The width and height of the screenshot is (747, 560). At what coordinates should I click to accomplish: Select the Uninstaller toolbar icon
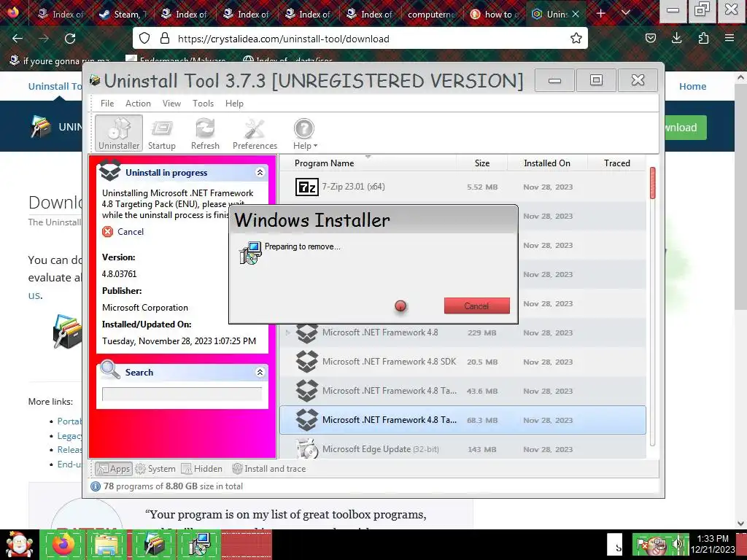[119, 133]
